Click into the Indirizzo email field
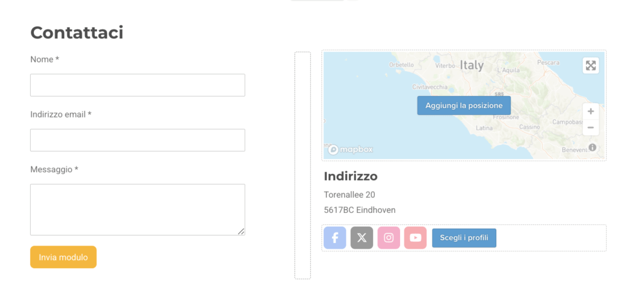 pyautogui.click(x=138, y=140)
